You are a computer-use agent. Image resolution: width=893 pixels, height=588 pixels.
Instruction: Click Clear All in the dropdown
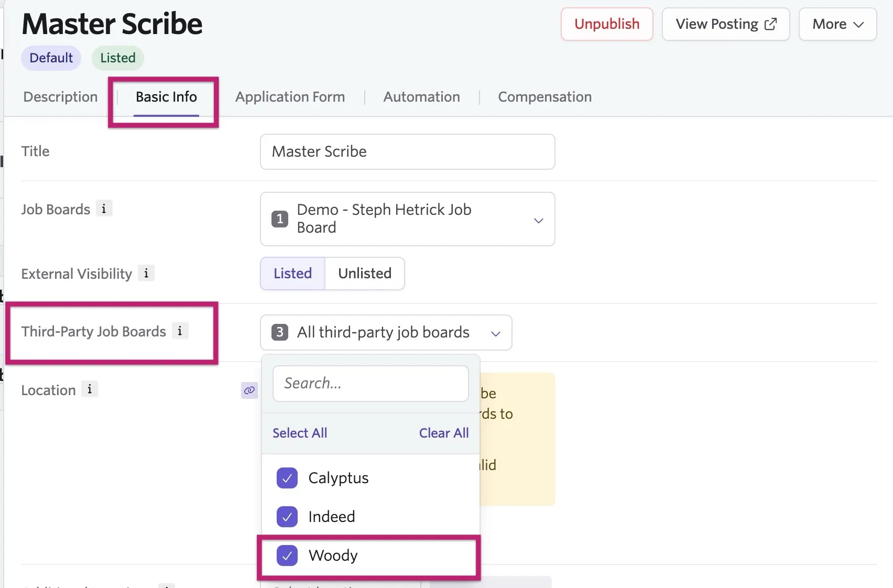[444, 433]
